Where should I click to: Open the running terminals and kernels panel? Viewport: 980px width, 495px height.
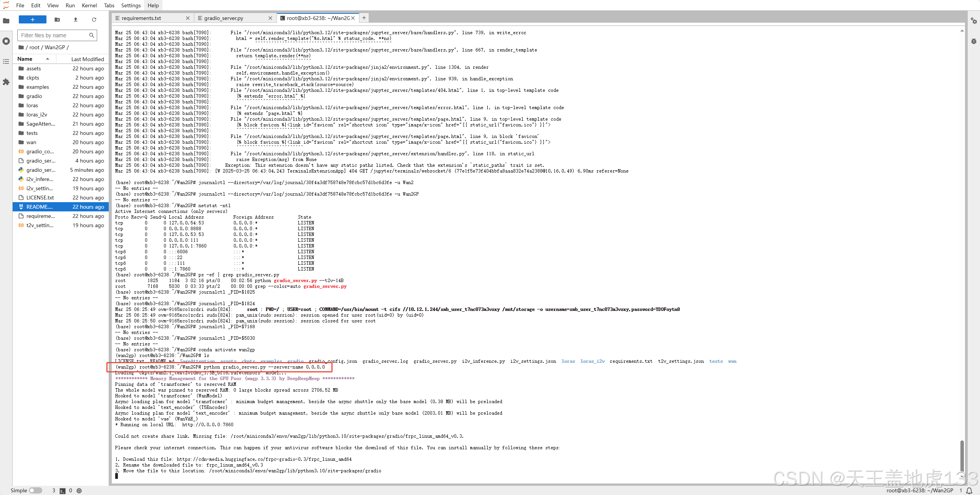coord(6,41)
